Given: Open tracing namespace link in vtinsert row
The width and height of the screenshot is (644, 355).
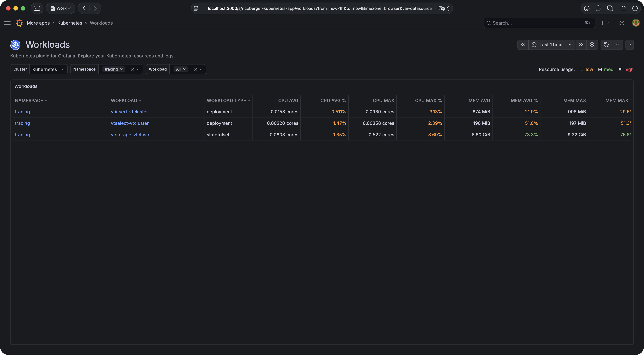Looking at the screenshot, I should pyautogui.click(x=22, y=112).
